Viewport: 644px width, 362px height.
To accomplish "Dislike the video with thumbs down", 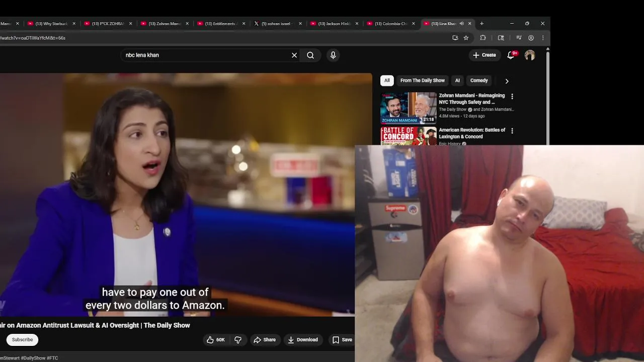I will (238, 340).
